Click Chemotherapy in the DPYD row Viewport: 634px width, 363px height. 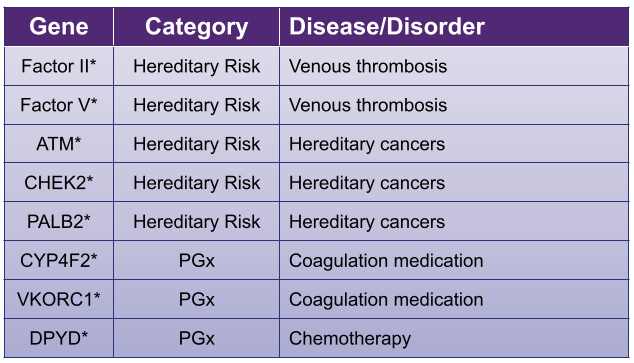350,339
